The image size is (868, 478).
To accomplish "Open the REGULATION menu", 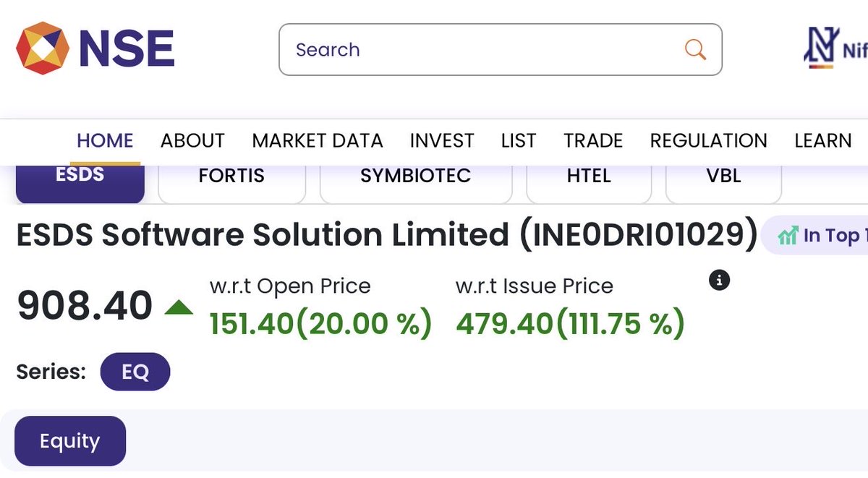I will pyautogui.click(x=709, y=140).
